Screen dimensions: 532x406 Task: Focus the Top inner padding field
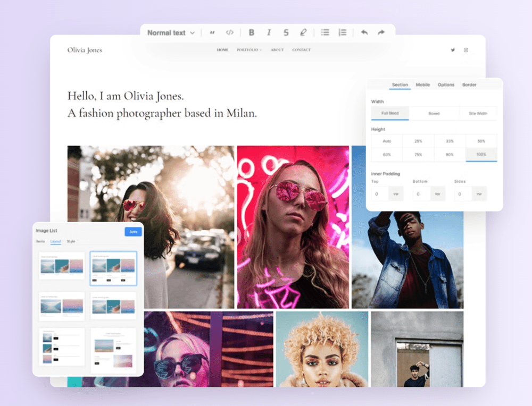[379, 194]
